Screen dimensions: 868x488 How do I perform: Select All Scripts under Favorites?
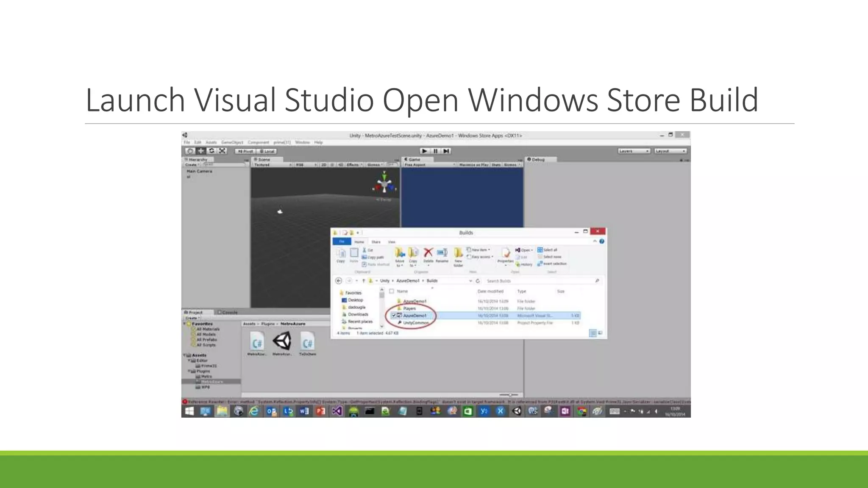pyautogui.click(x=206, y=345)
